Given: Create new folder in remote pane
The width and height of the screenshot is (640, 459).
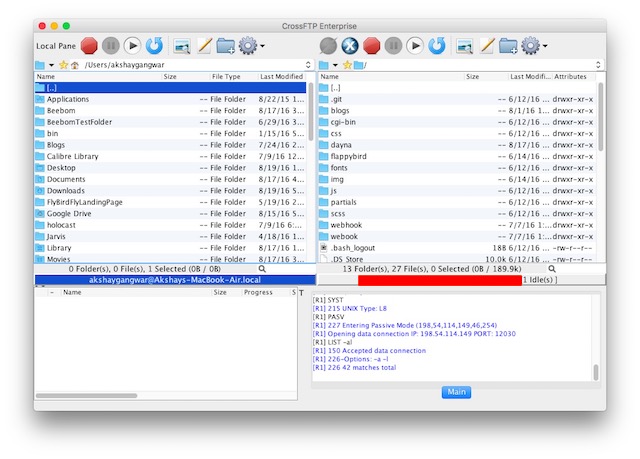Looking at the screenshot, I should tap(508, 46).
